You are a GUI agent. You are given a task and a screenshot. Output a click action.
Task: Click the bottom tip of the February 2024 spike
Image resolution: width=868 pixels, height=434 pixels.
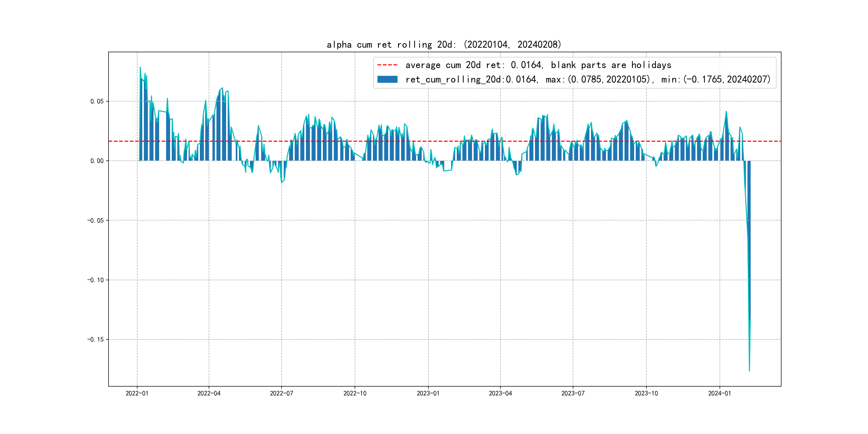(749, 371)
